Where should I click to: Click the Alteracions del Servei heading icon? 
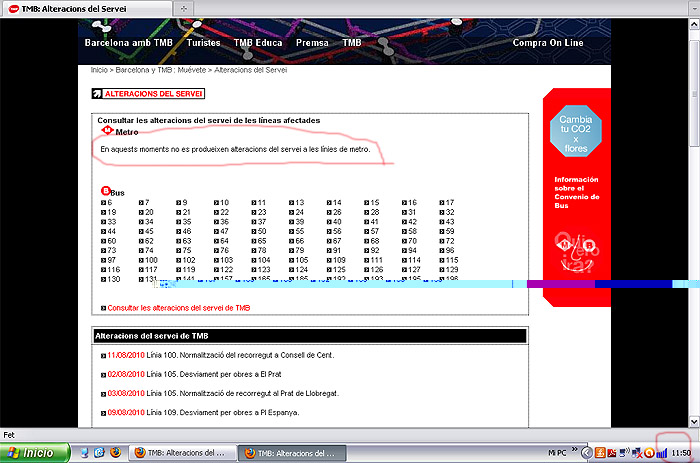click(x=97, y=94)
